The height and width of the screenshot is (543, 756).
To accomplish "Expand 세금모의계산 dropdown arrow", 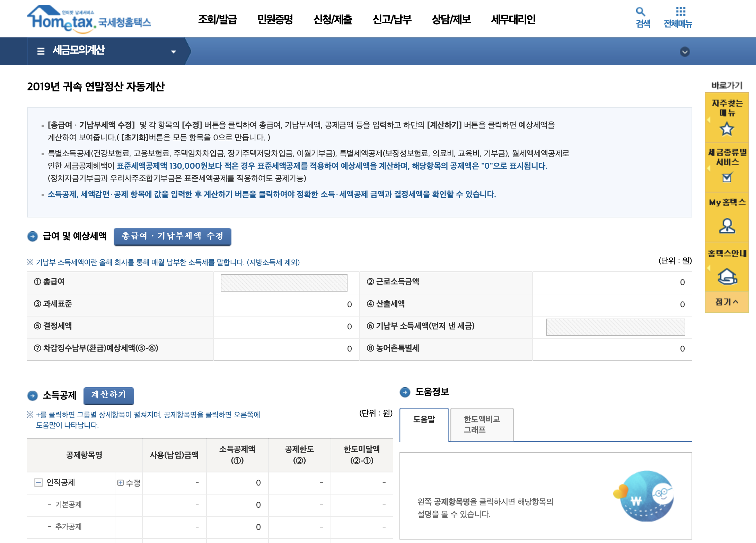I will click(174, 52).
